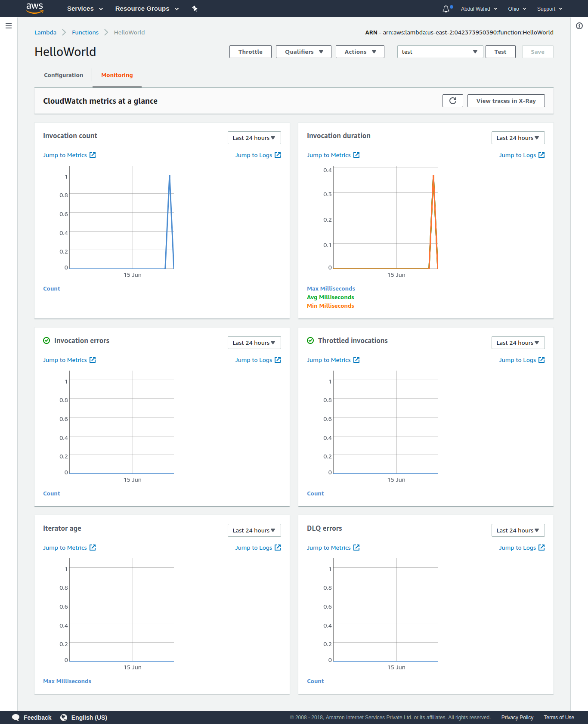This screenshot has height=724, width=588.
Task: Switch to the Configuration tab
Action: click(x=63, y=75)
